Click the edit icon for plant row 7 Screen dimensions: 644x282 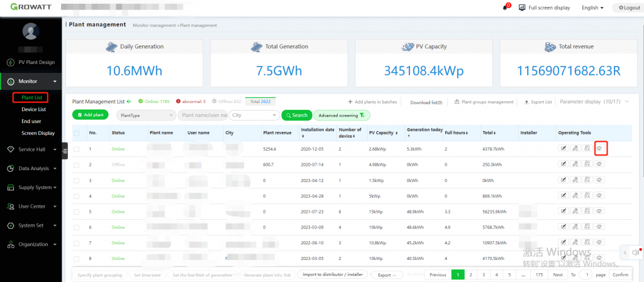[563, 242]
